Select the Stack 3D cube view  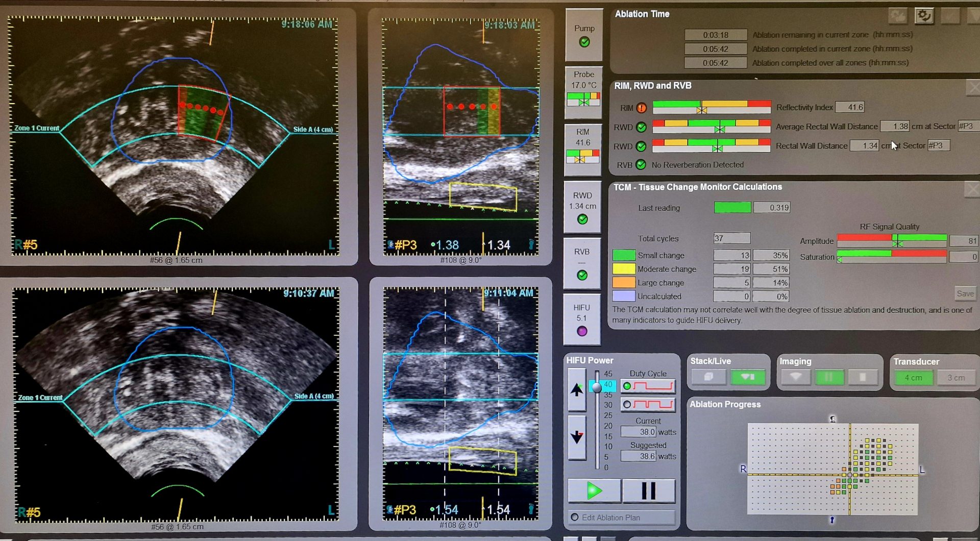tap(708, 377)
